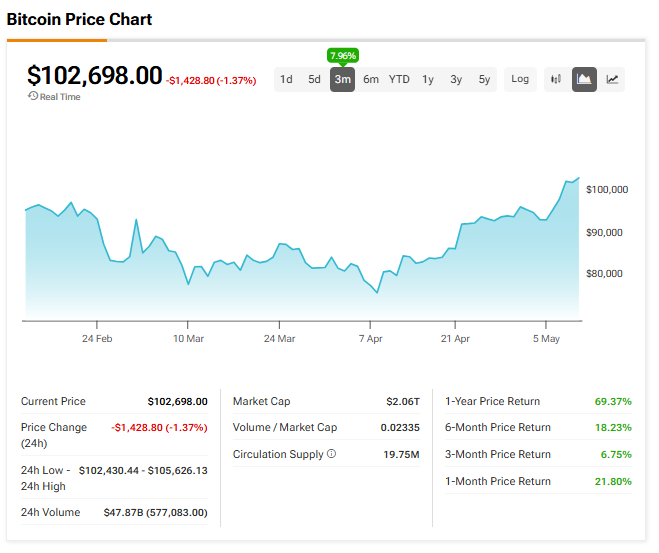659x553 pixels.
Task: Select the YTD time range
Action: coord(399,79)
